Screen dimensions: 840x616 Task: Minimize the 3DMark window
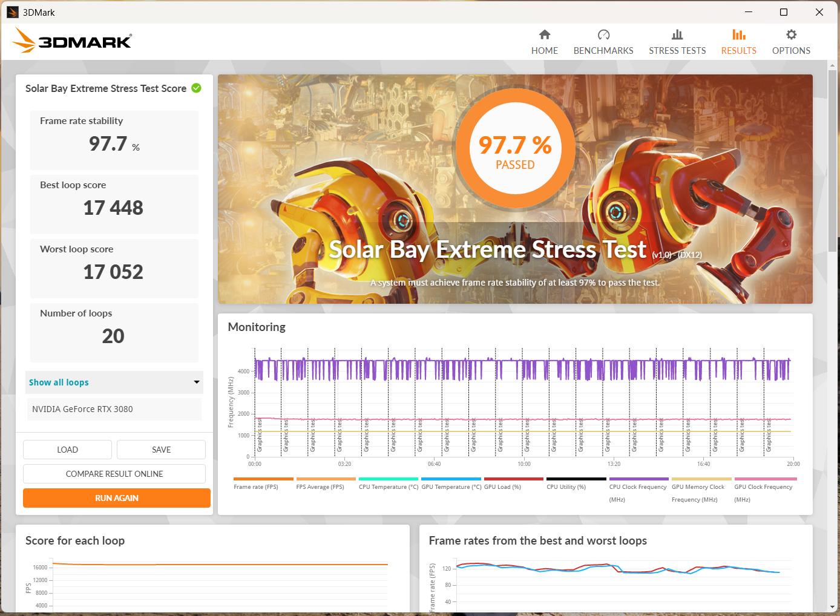pos(748,12)
